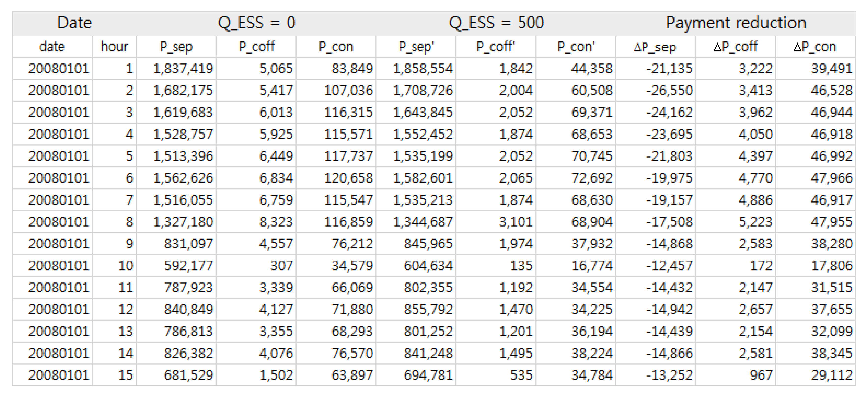This screenshot has height=398, width=868.
Task: Select the ΔP_coff cell showing 5,223
Action: (x=755, y=222)
